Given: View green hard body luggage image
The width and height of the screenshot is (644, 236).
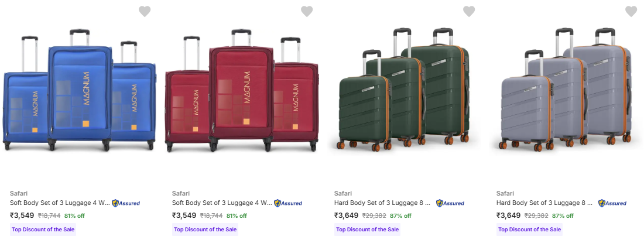Looking at the screenshot, I should click(x=404, y=91).
